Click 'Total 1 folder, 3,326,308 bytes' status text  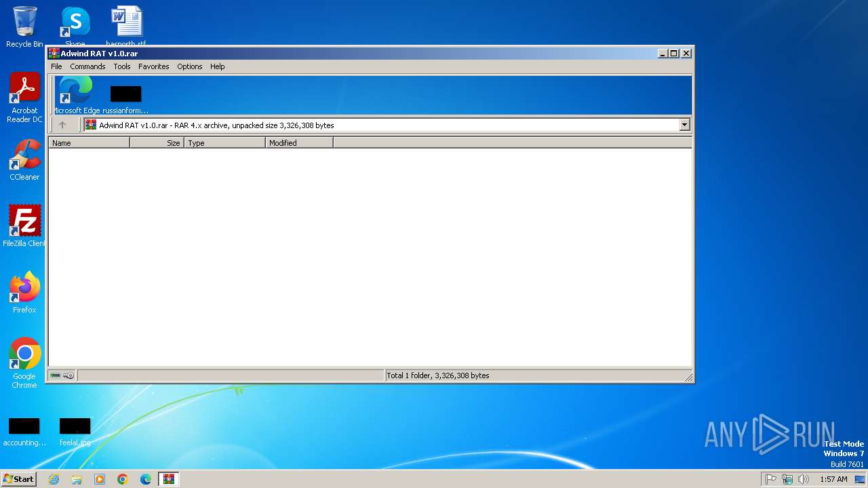point(437,375)
